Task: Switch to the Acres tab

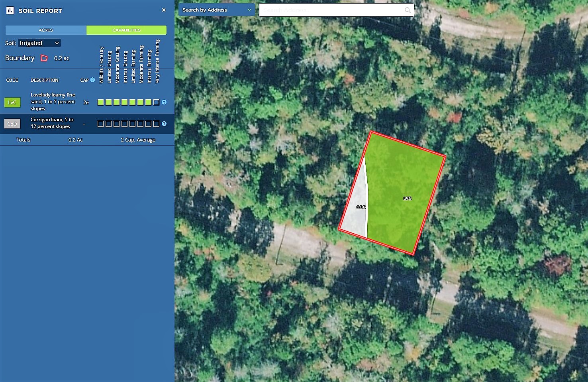Action: click(46, 30)
